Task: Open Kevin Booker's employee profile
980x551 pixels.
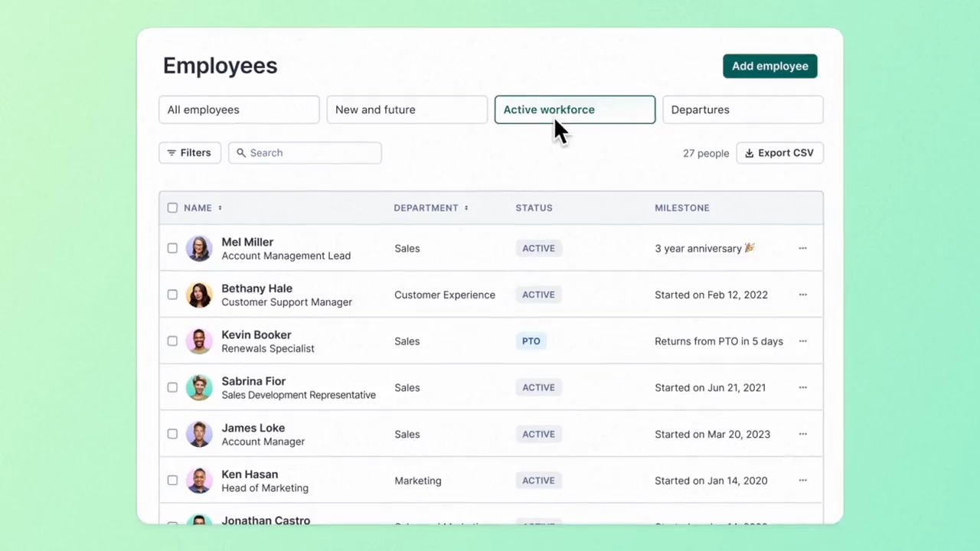Action: 256,334
